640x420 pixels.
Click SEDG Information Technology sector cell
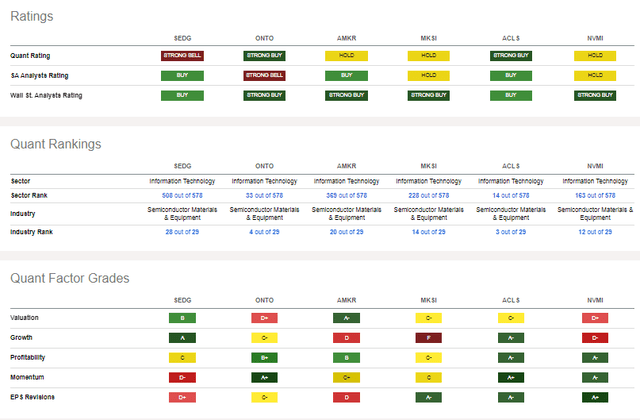(182, 181)
